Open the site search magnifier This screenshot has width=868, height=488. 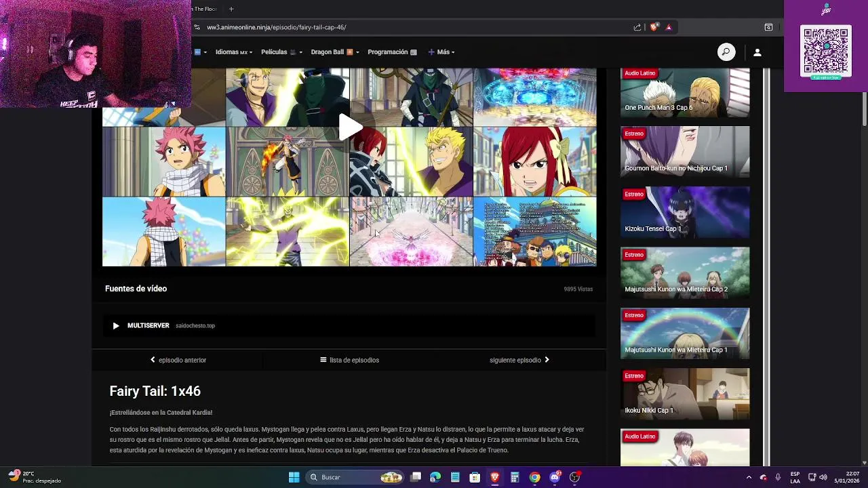[726, 52]
